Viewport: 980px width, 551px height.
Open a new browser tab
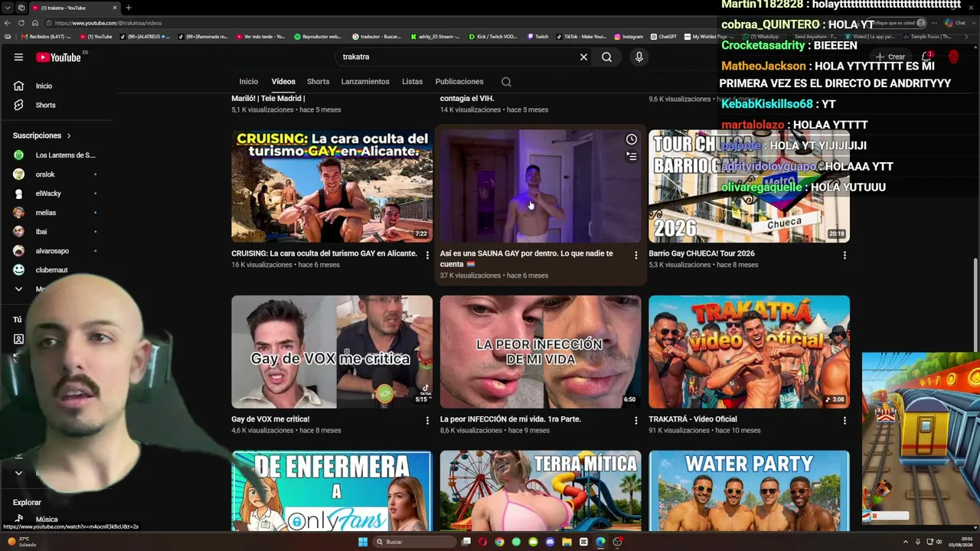128,8
